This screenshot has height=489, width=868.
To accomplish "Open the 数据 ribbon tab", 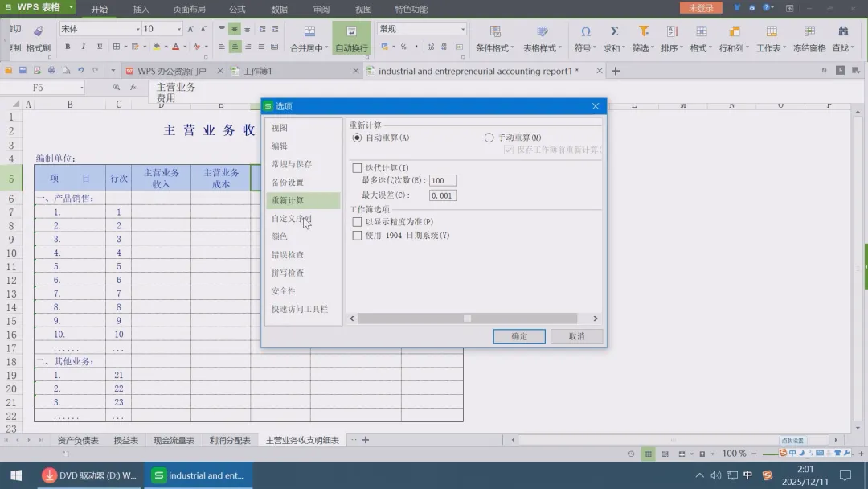I will click(x=279, y=9).
